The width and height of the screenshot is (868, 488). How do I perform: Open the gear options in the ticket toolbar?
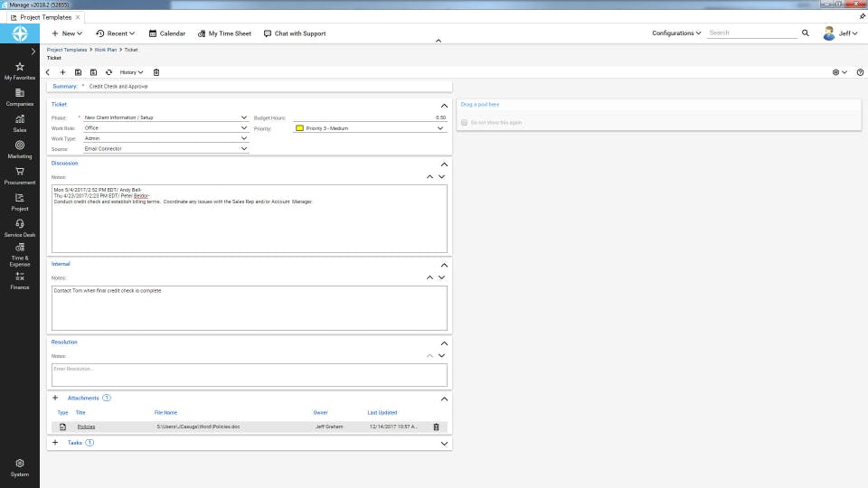[840, 72]
